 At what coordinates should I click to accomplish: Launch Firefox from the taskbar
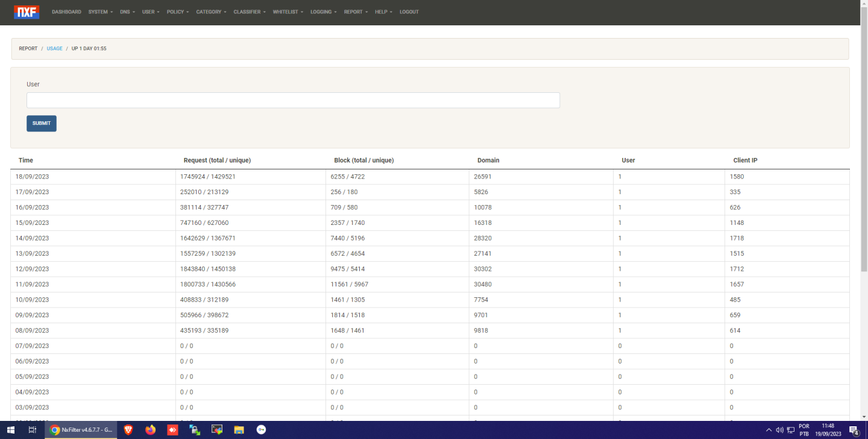150,430
